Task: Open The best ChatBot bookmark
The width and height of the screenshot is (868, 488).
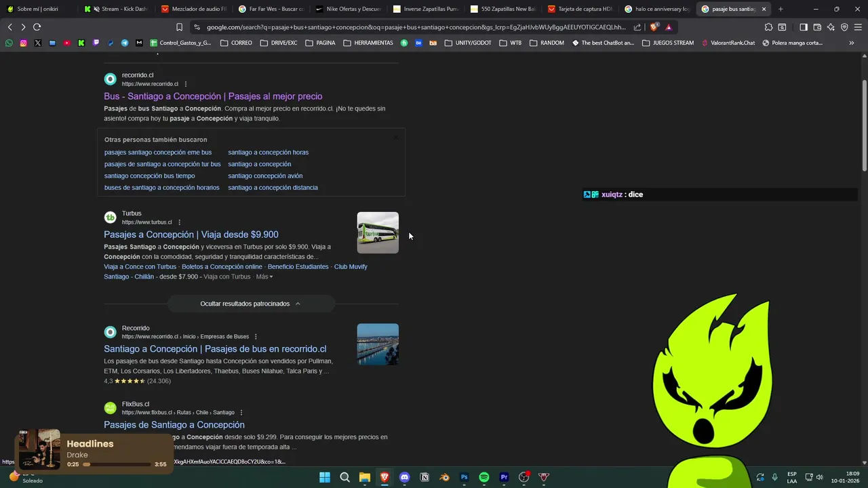Action: [x=603, y=43]
